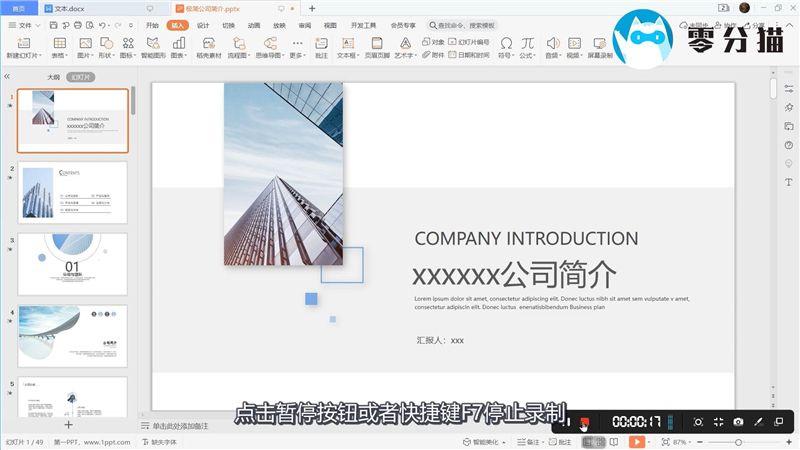Image resolution: width=800 pixels, height=450 pixels.
Task: Click the save icon in quick toolbar
Action: point(52,24)
